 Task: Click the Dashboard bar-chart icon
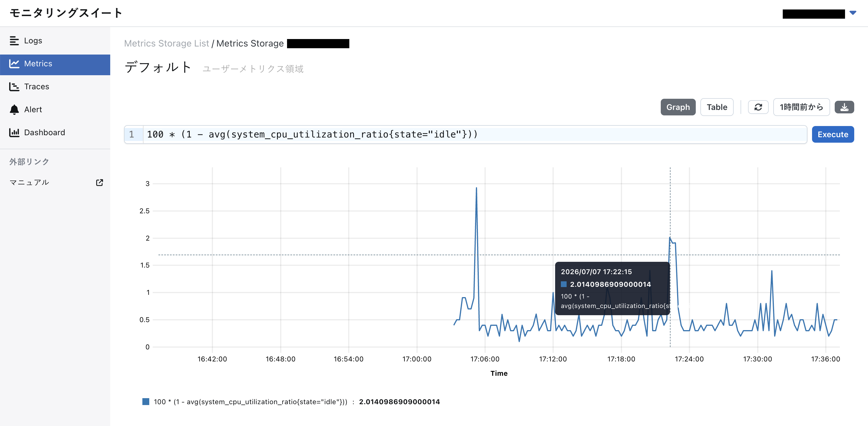14,132
